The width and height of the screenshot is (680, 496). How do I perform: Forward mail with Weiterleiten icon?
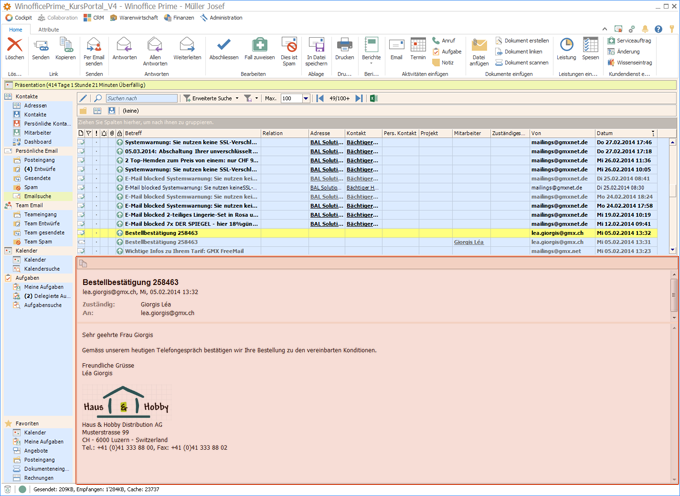(x=187, y=45)
